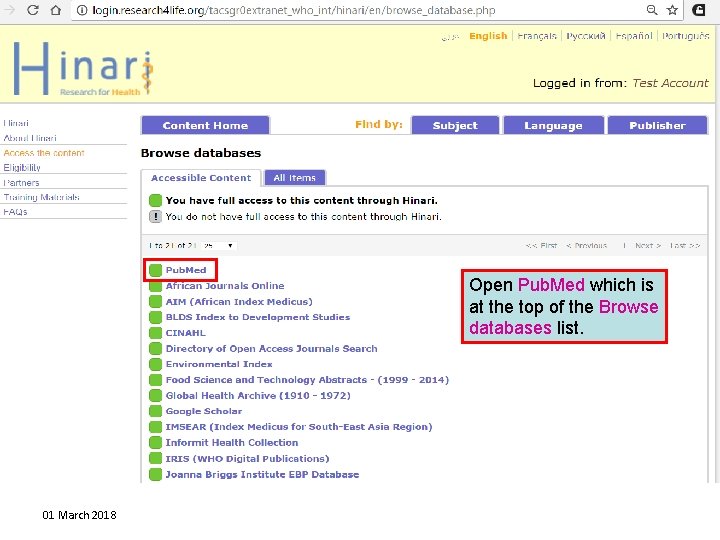
Task: Click the green icon beside Food Science Abstracts
Action: click(156, 380)
